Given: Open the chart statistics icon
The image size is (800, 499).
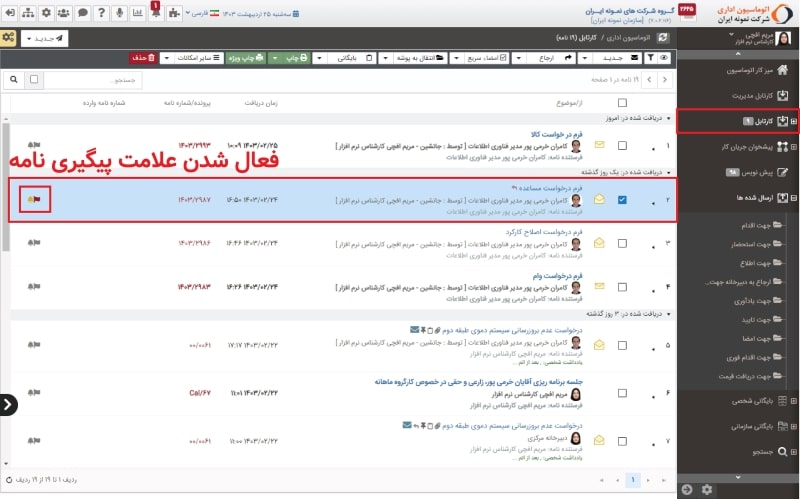Looking at the screenshot, I should (x=138, y=13).
